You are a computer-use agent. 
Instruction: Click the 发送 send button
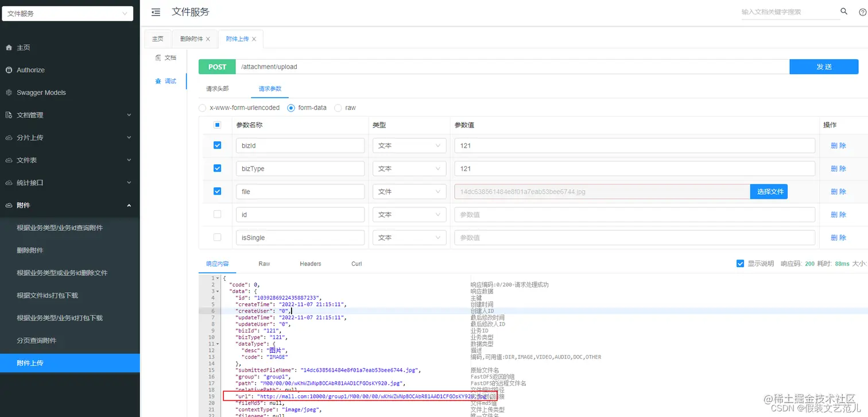824,67
